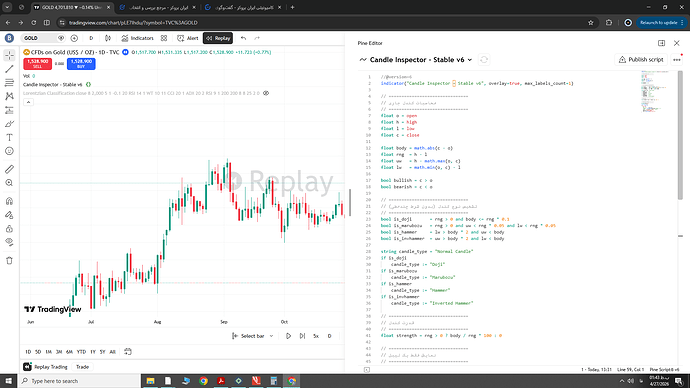Open the chart patterns tool group

(x=9, y=96)
